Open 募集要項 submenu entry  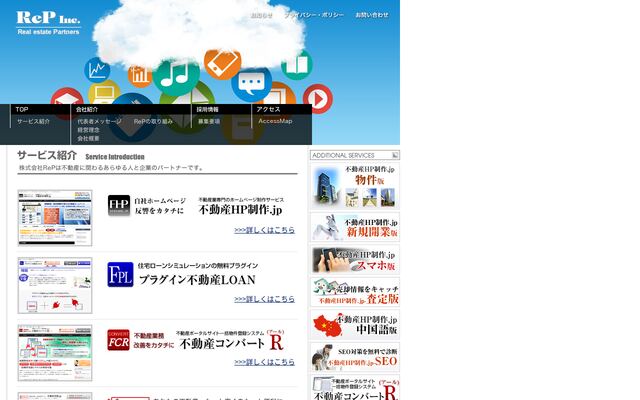click(x=209, y=121)
